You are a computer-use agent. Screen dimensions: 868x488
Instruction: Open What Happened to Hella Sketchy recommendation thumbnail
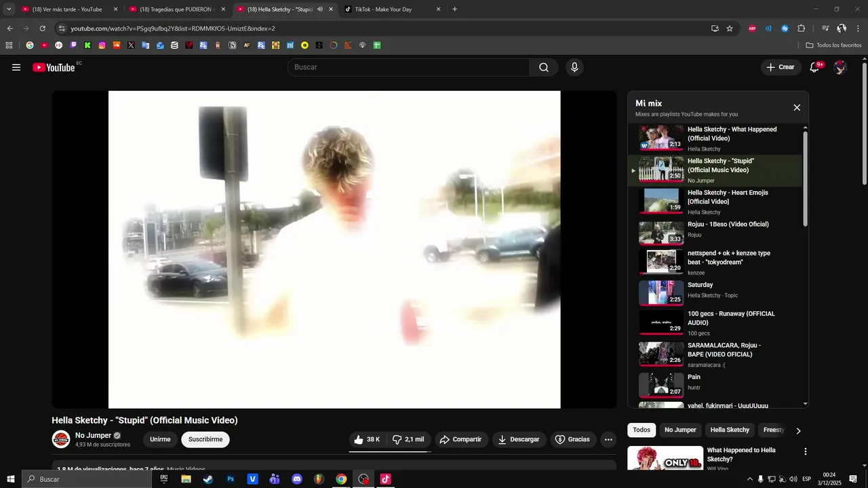coord(665,458)
